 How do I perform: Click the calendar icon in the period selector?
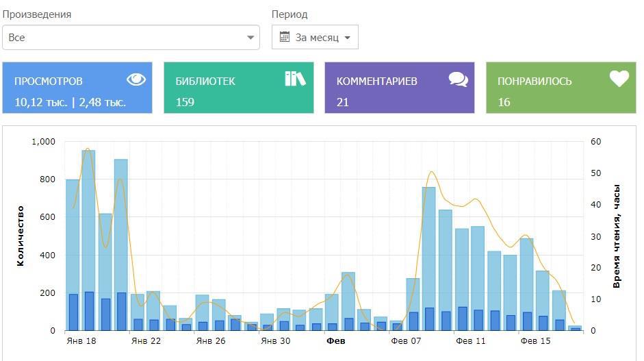(285, 38)
